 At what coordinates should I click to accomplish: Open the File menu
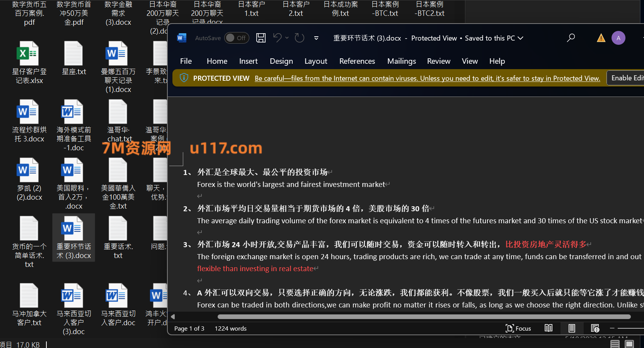(186, 61)
